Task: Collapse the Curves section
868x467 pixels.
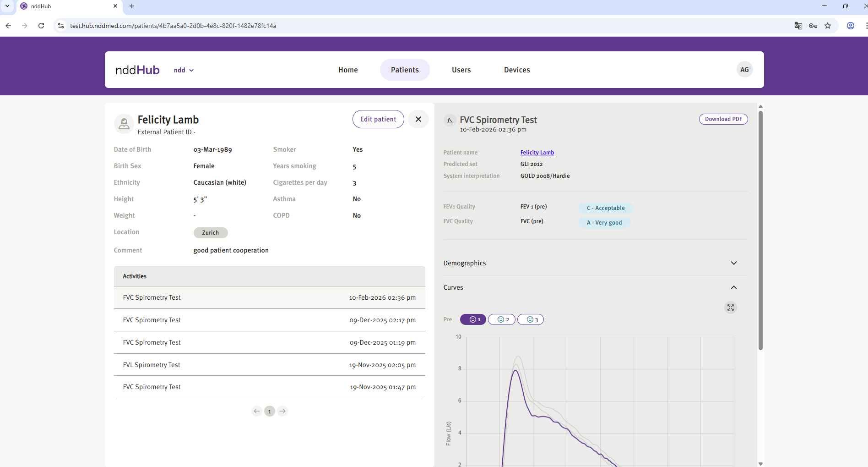Action: (733, 287)
